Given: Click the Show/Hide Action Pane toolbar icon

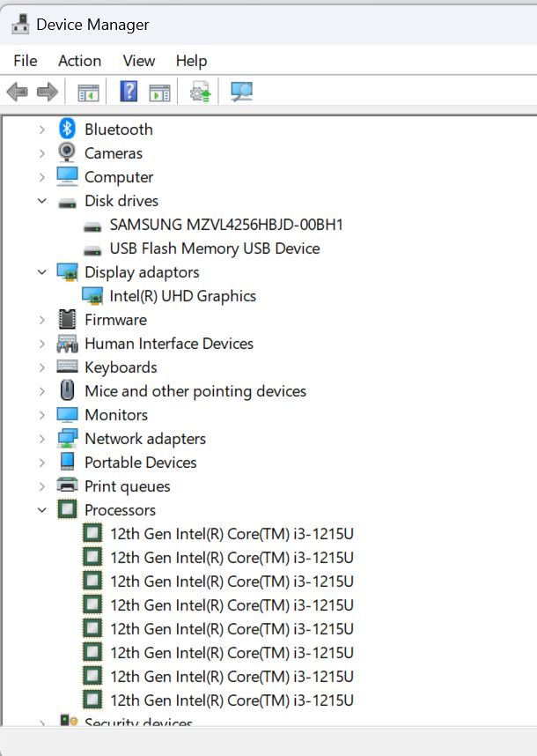Looking at the screenshot, I should pyautogui.click(x=159, y=92).
